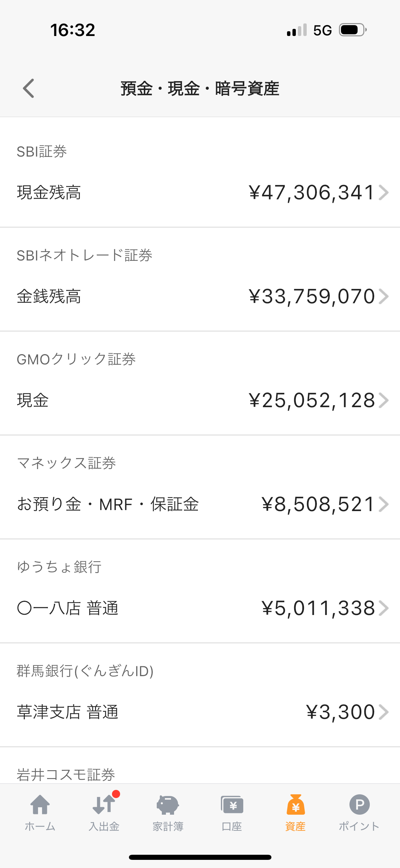
Task: Open the 入出金 transactions arrows icon
Action: click(x=103, y=805)
